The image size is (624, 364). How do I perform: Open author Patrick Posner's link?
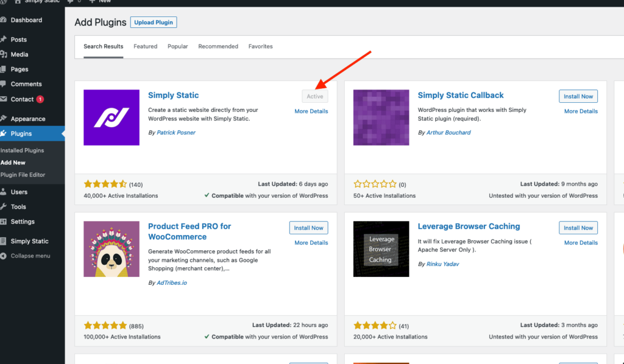click(x=176, y=133)
